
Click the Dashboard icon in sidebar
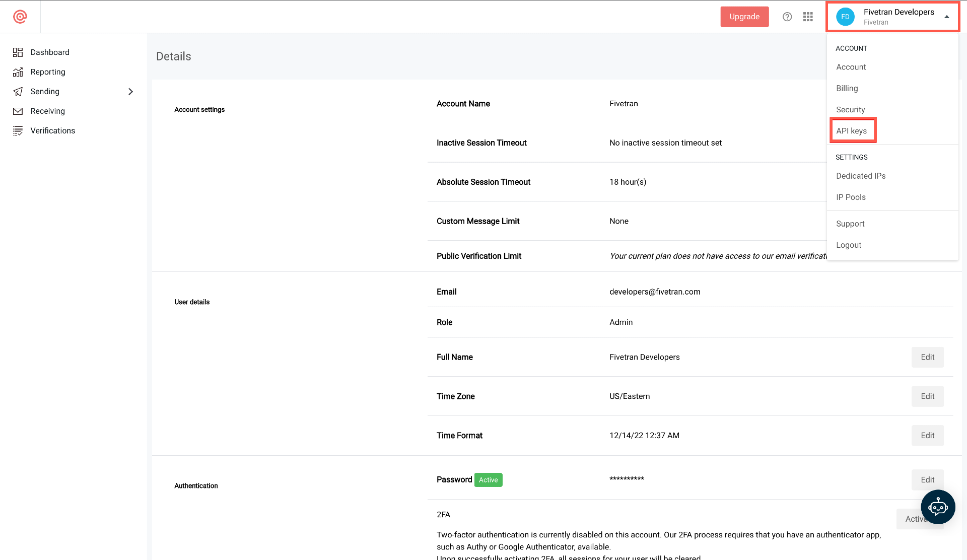point(18,52)
